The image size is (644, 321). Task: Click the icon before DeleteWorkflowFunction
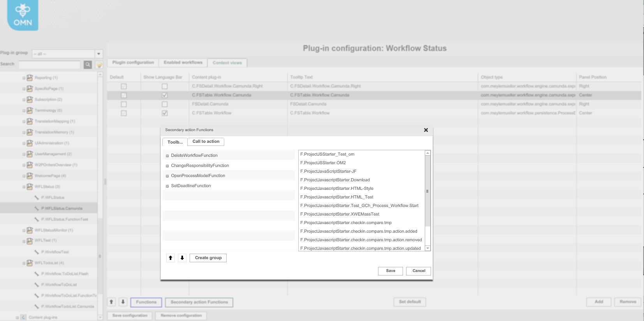click(x=167, y=156)
